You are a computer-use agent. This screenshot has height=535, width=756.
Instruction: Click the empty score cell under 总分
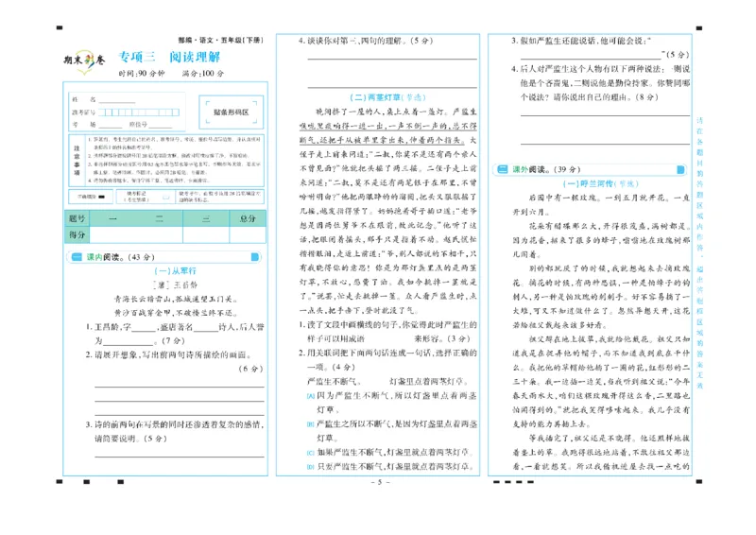click(x=248, y=235)
